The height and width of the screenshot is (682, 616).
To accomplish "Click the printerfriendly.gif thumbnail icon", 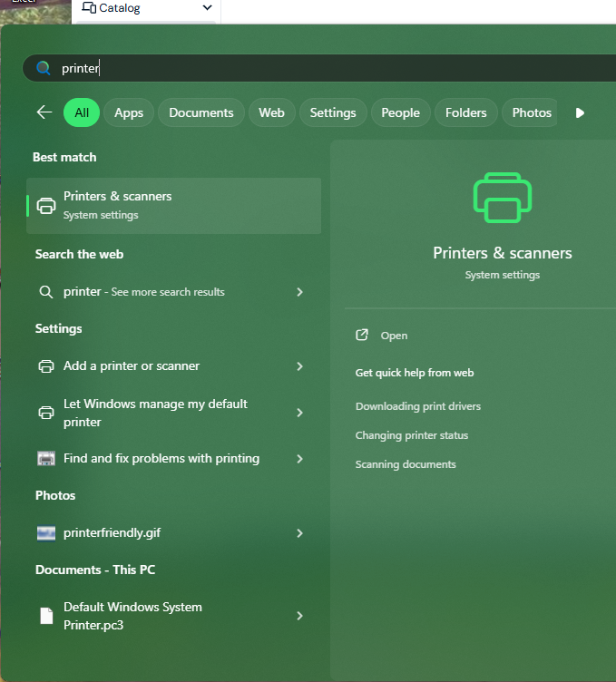I will coord(46,533).
